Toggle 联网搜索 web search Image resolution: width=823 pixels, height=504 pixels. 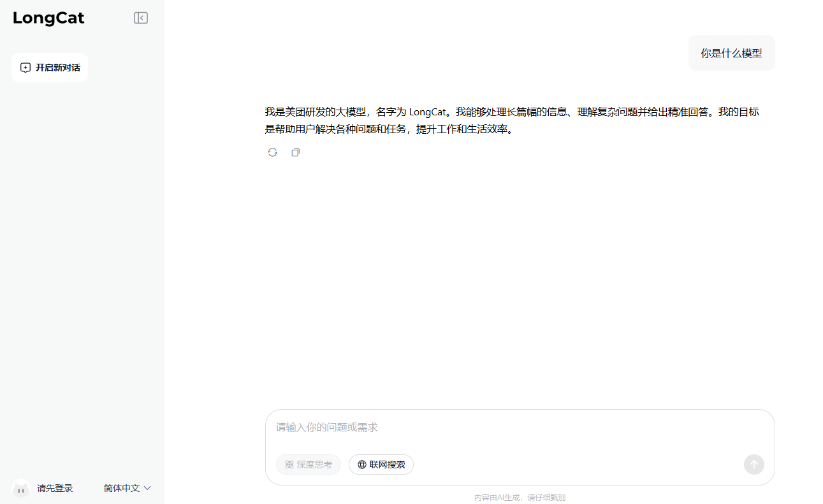381,464
